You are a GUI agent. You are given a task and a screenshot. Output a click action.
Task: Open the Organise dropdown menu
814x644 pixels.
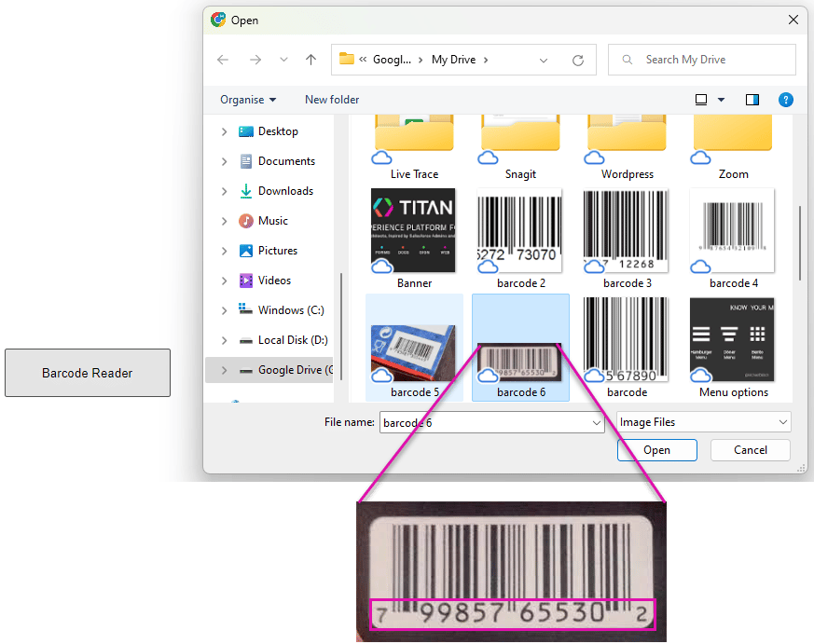point(247,99)
